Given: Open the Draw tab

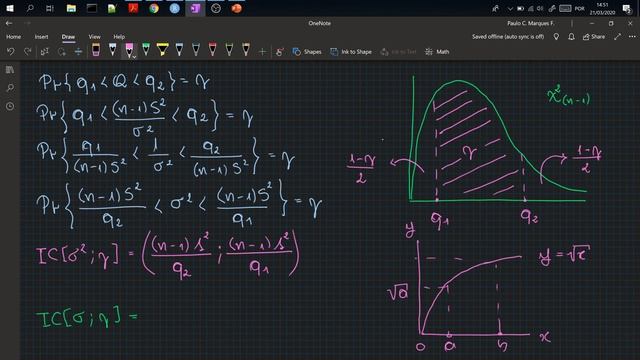Looking at the screenshot, I should [x=68, y=37].
